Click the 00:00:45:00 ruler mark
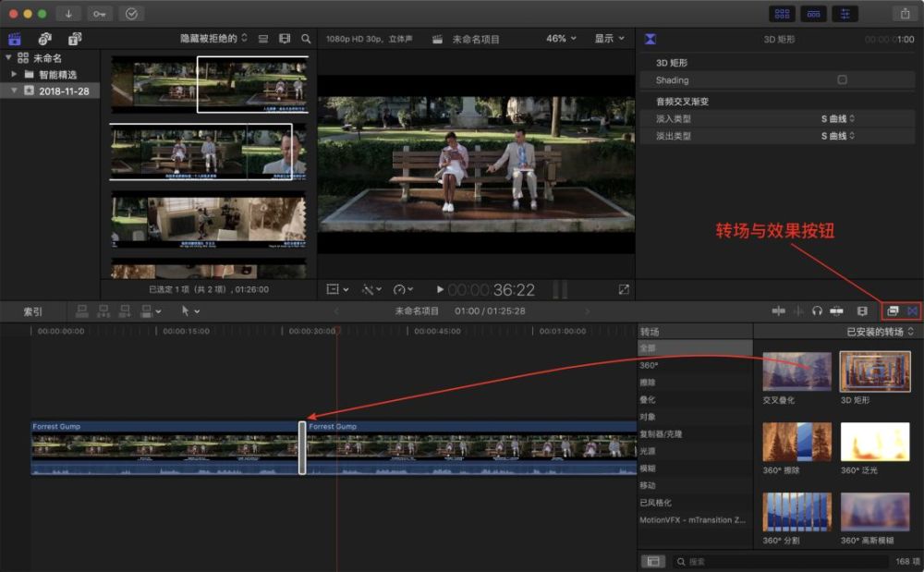Screen dimensions: 924x572 click(x=437, y=331)
